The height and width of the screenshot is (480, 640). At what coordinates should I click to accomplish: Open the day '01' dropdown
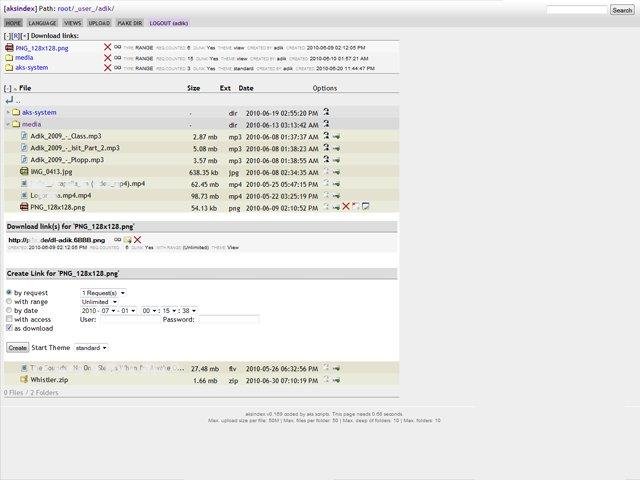coord(128,311)
